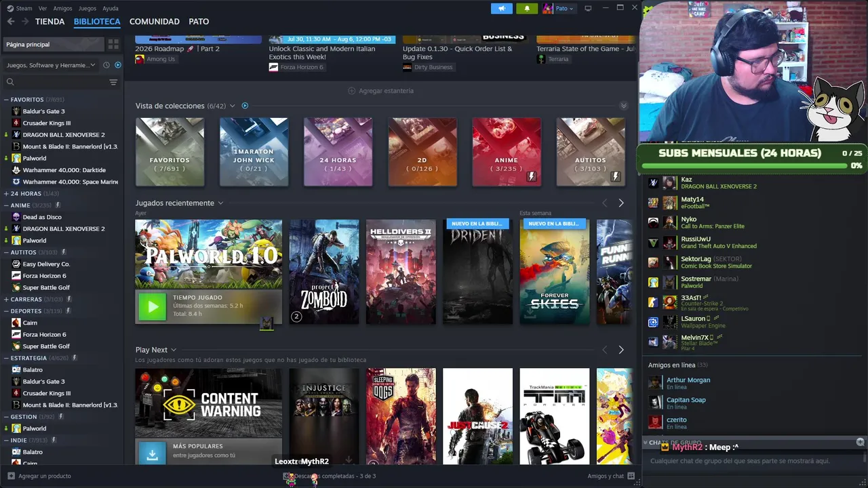Open the advanced library filter icon
Image resolution: width=868 pixels, height=488 pixels.
point(113,82)
